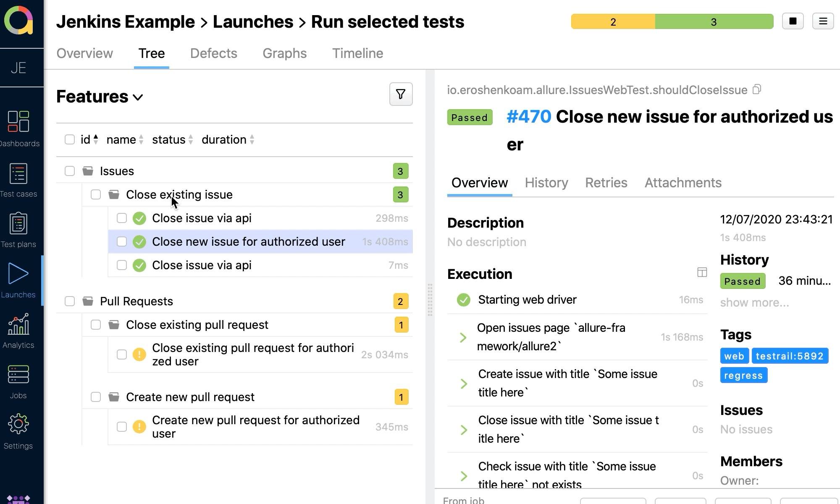The image size is (840, 504).
Task: Expand 'Create issue with title' step
Action: click(x=464, y=383)
